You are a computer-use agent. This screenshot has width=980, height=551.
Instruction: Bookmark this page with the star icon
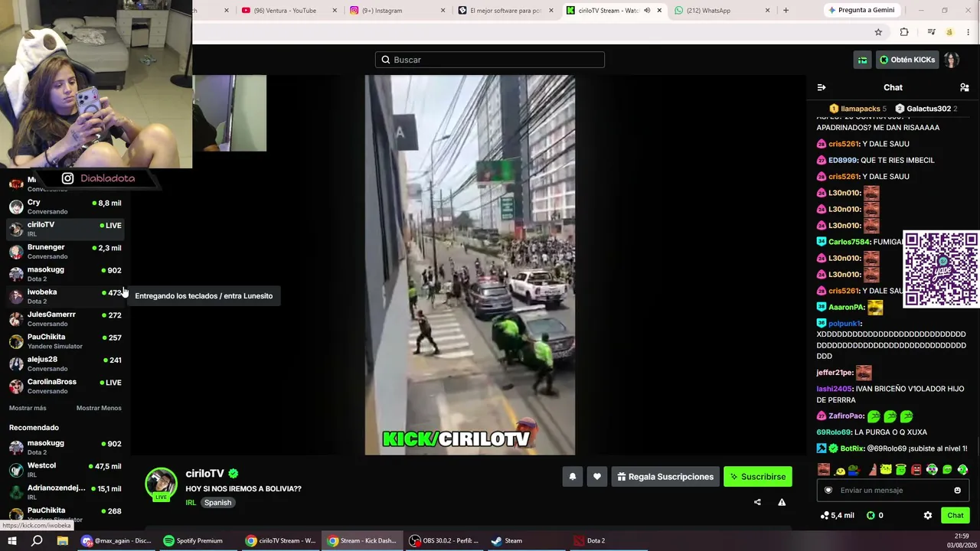pos(878,32)
